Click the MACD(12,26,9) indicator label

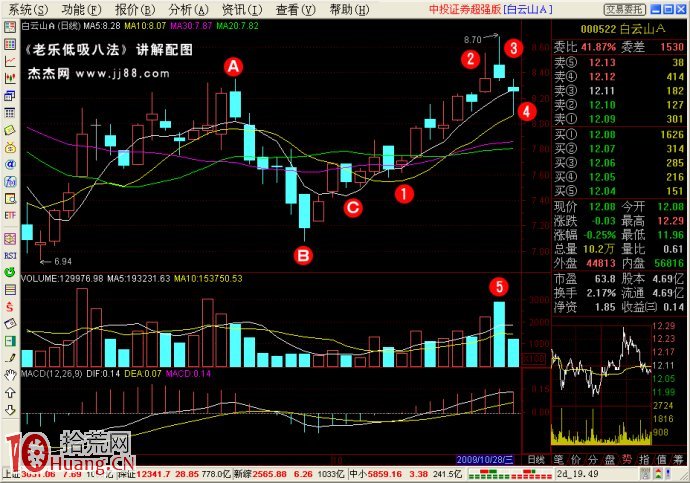tap(52, 373)
